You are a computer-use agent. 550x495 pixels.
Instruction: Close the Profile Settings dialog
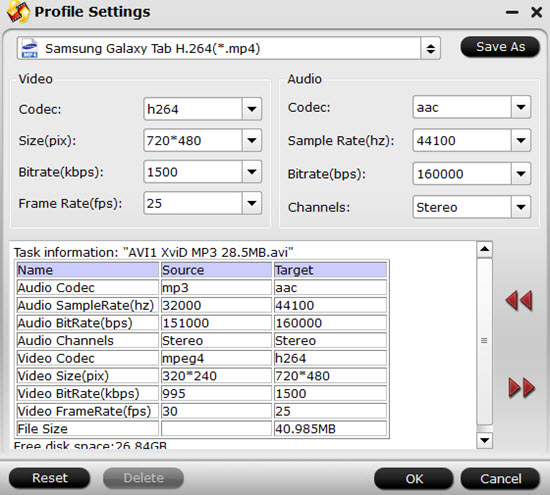(x=536, y=13)
